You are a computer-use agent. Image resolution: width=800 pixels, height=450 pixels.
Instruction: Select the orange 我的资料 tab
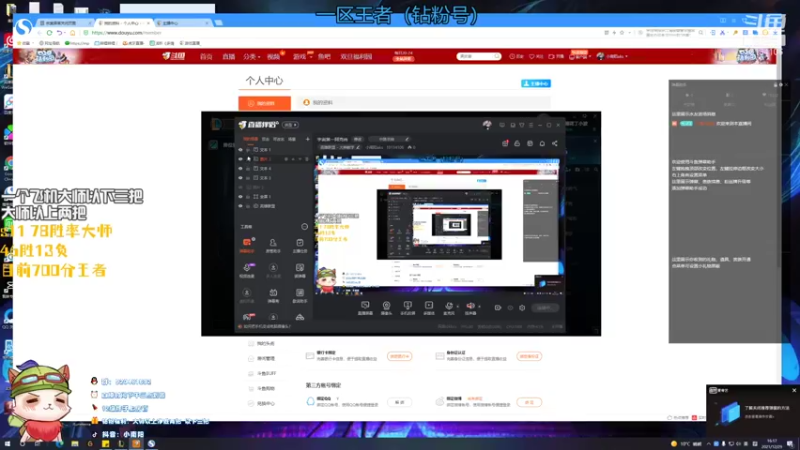pyautogui.click(x=264, y=103)
